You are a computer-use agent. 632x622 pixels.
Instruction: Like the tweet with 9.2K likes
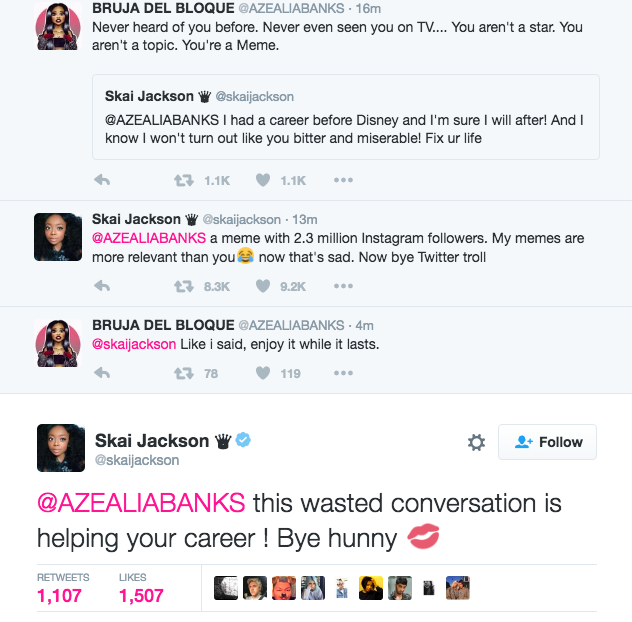(x=264, y=286)
